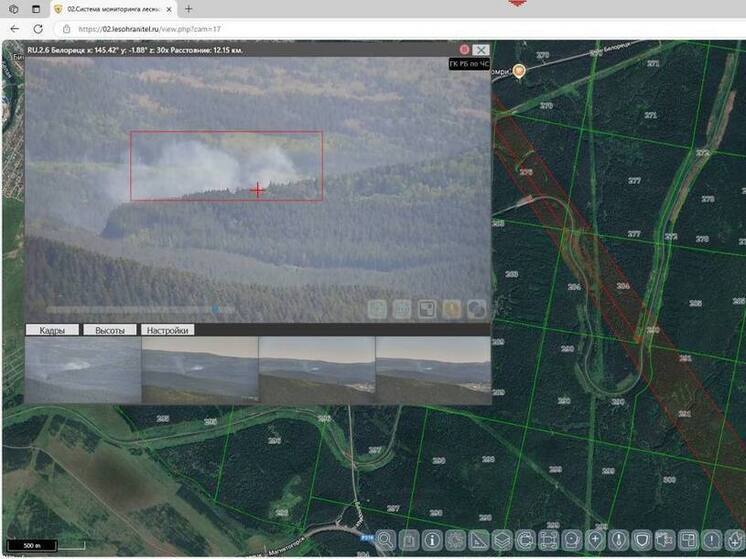Select the alert pin with exclamation mark
The height and width of the screenshot is (559, 746).
pos(712,540)
